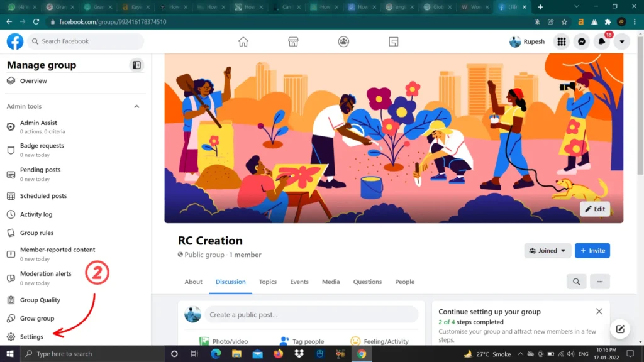Open Chrome three-dot menu
This screenshot has width=644, height=362.
(635, 22)
